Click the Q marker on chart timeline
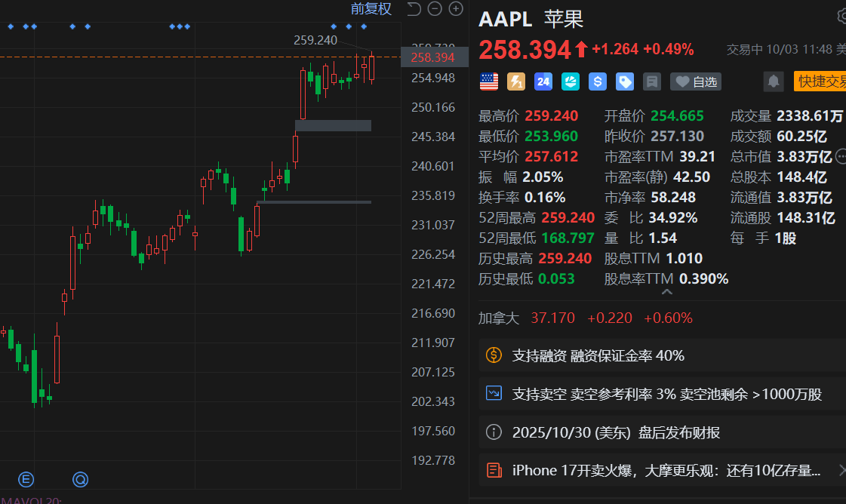This screenshot has width=846, height=504. [80, 479]
